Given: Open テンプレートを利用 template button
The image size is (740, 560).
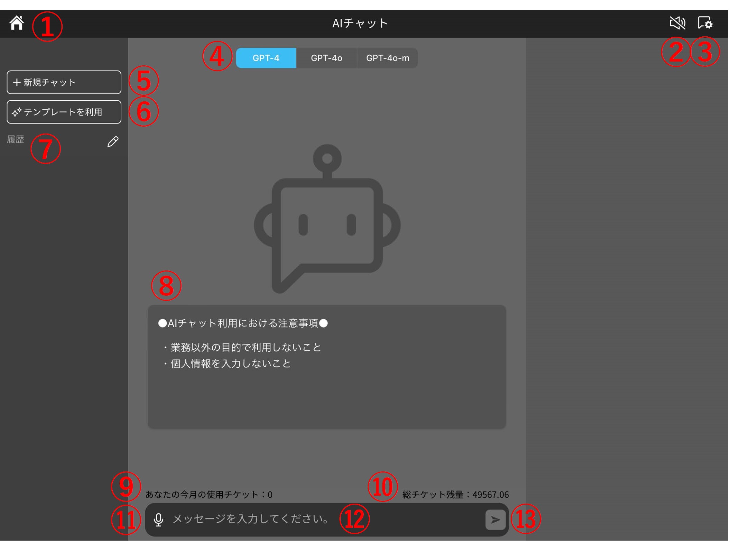Looking at the screenshot, I should (x=64, y=112).
